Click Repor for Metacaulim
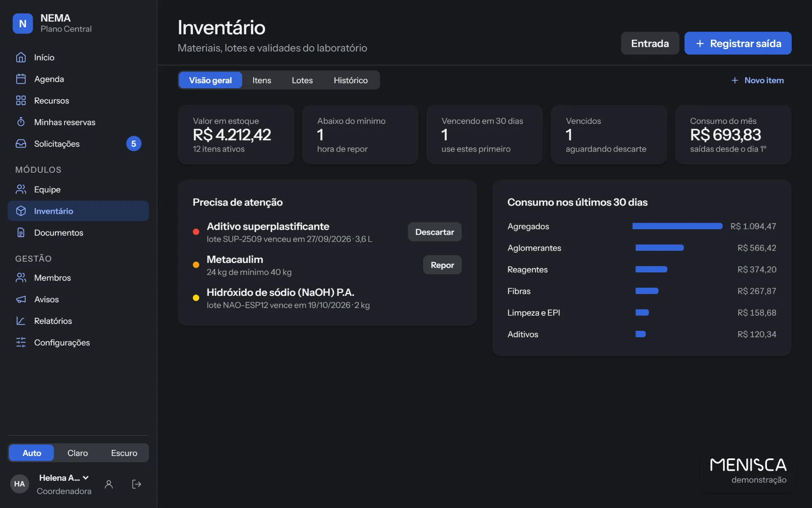The width and height of the screenshot is (812, 508). (x=443, y=265)
